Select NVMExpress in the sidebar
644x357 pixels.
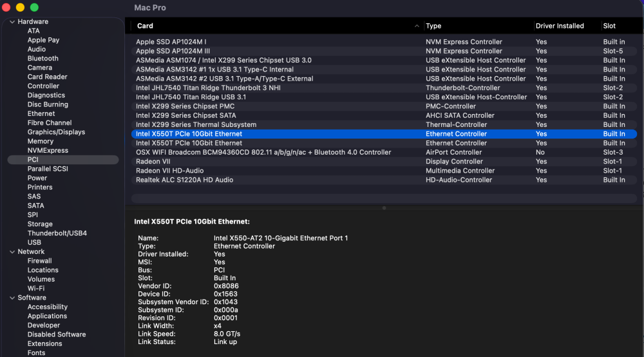48,150
